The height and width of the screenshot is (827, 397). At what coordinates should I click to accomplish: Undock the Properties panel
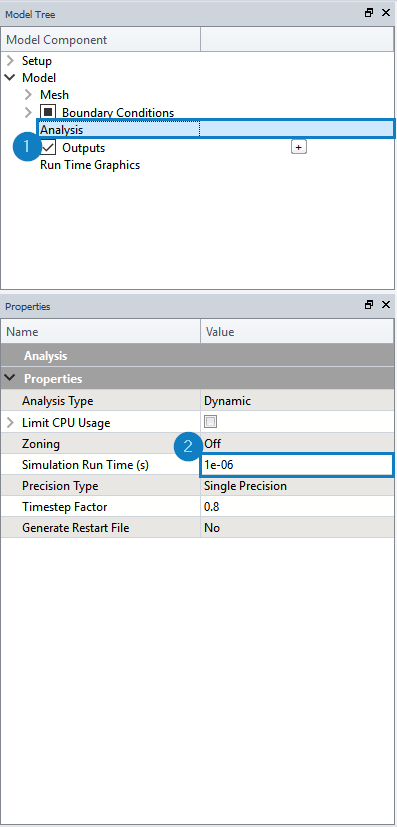click(369, 305)
